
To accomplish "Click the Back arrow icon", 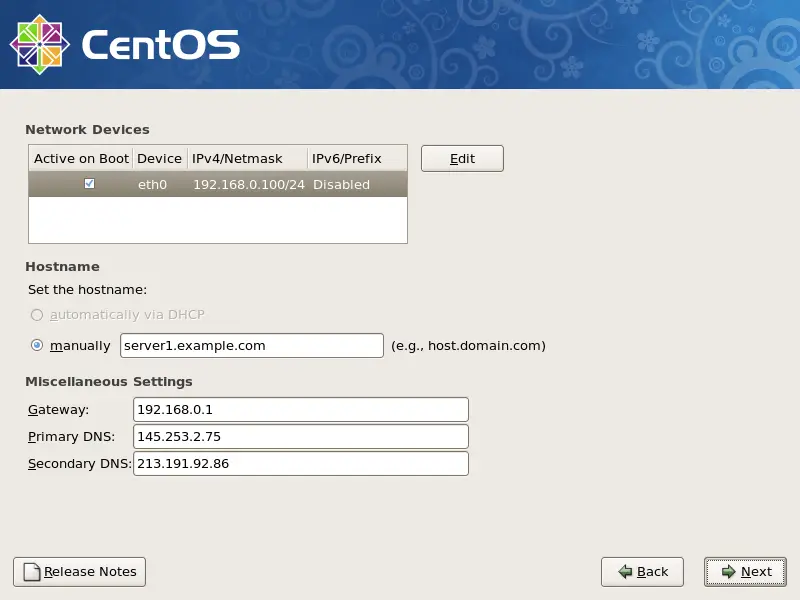I will click(x=625, y=572).
